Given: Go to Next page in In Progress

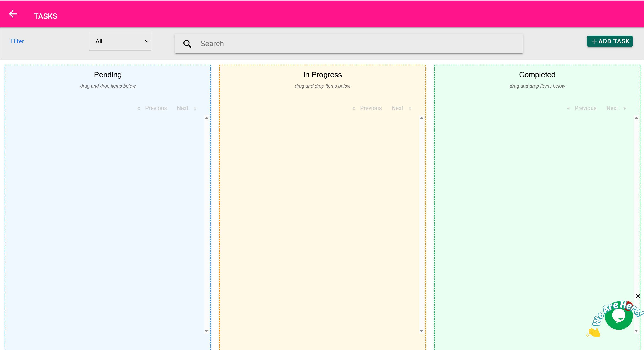Looking at the screenshot, I should point(398,108).
